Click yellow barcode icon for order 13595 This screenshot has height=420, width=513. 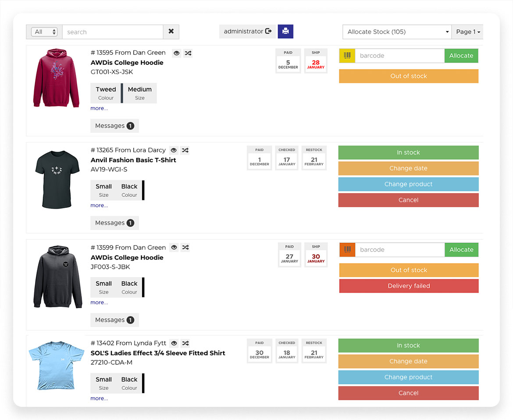347,56
